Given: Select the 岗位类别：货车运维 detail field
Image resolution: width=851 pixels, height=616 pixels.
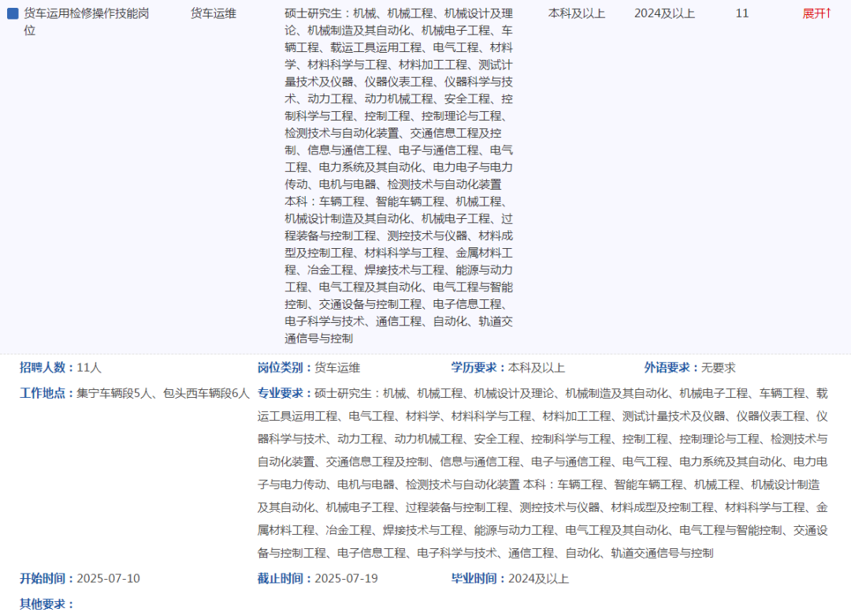Looking at the screenshot, I should (308, 367).
